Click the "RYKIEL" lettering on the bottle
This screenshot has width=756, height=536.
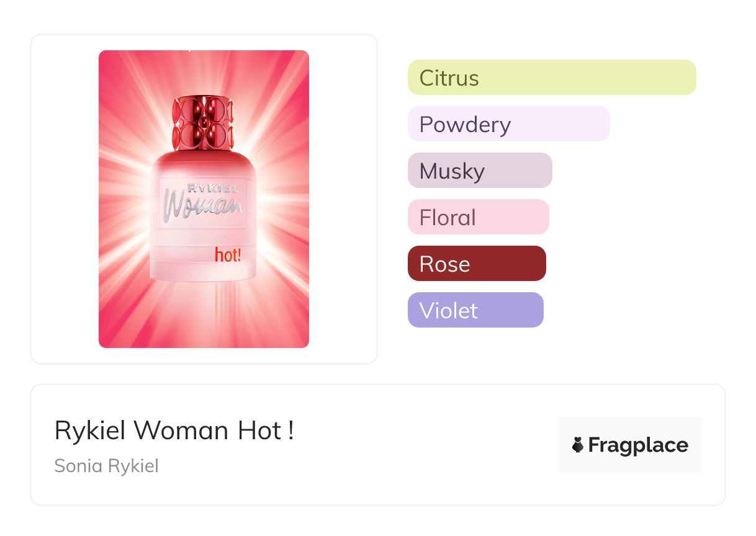[213, 188]
